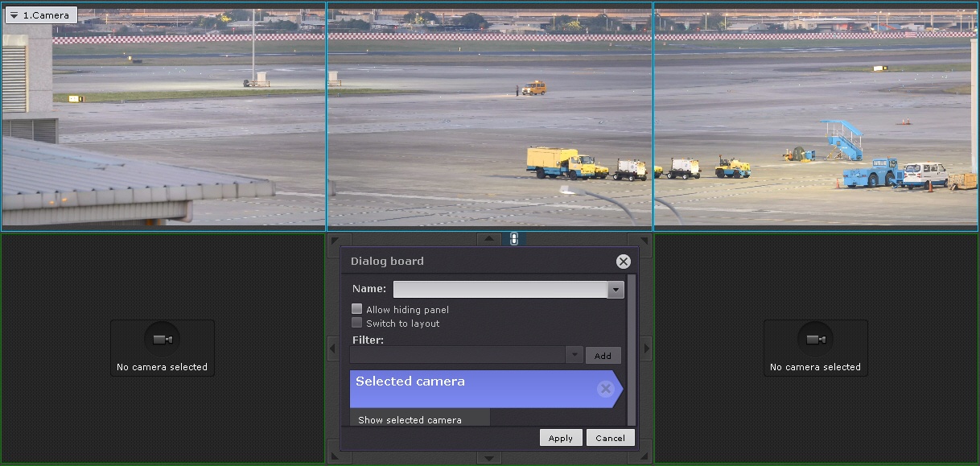The width and height of the screenshot is (980, 466).
Task: Click the left arrow on cell edge
Action: coord(333,349)
